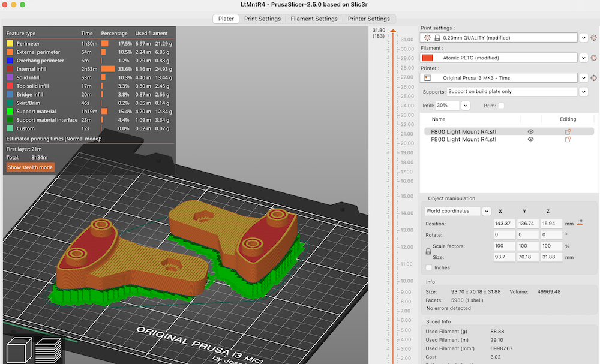Click the gear icon beside Atomic PETG filament
The width and height of the screenshot is (600, 364).
(x=593, y=58)
